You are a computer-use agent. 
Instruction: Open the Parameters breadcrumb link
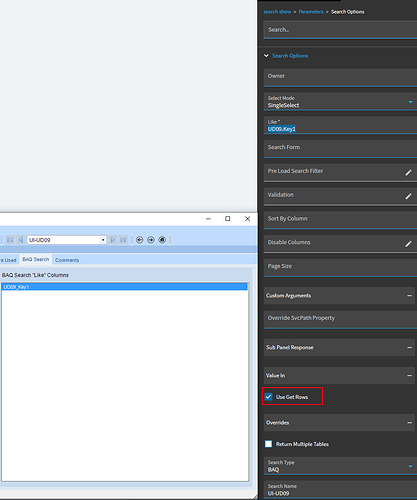[x=311, y=12]
